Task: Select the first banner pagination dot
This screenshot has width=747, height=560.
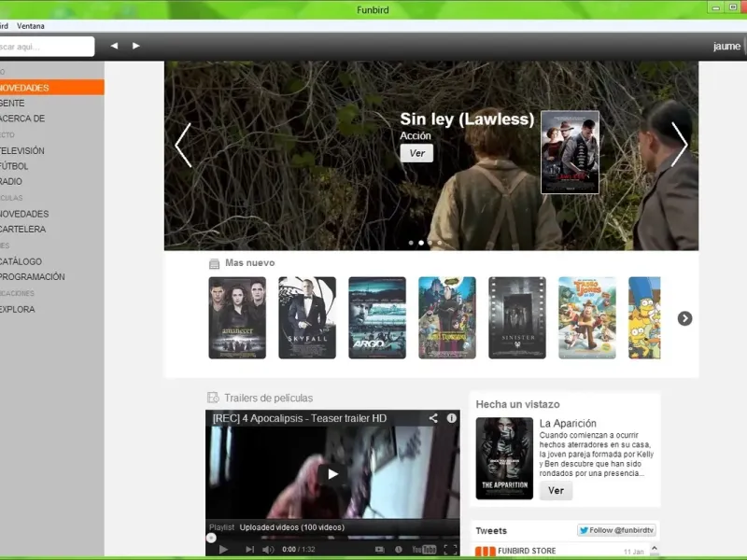Action: [x=411, y=243]
